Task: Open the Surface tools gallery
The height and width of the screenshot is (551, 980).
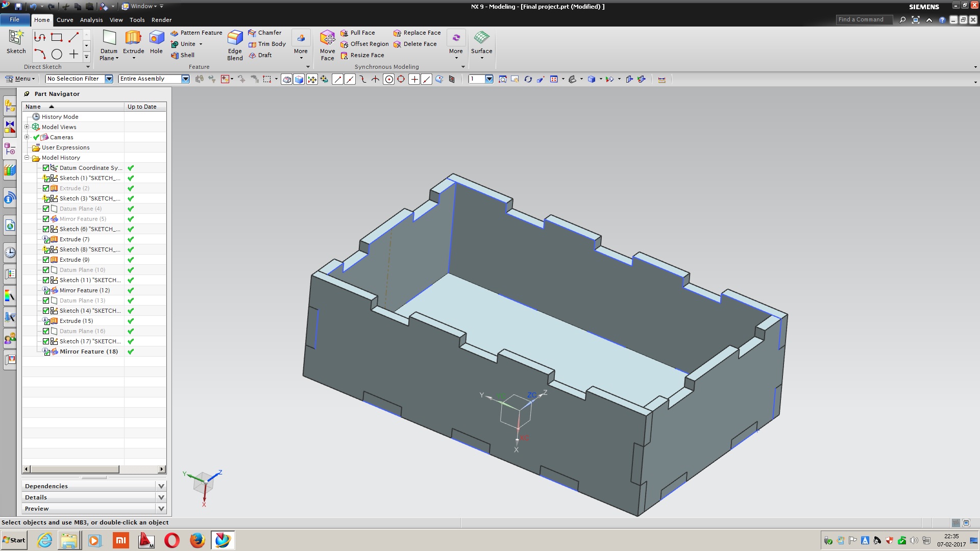Action: 481,43
